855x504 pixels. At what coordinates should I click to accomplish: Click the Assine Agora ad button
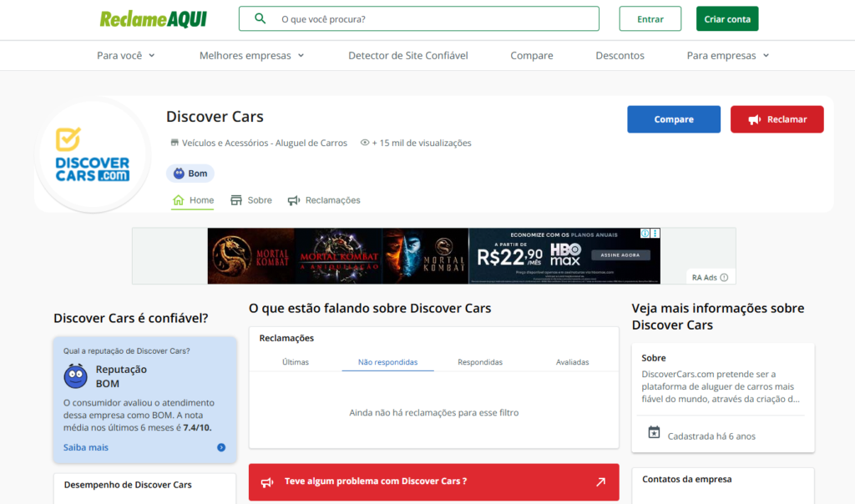click(620, 255)
